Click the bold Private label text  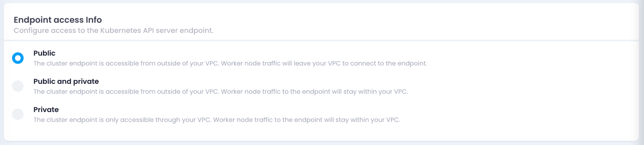point(46,110)
